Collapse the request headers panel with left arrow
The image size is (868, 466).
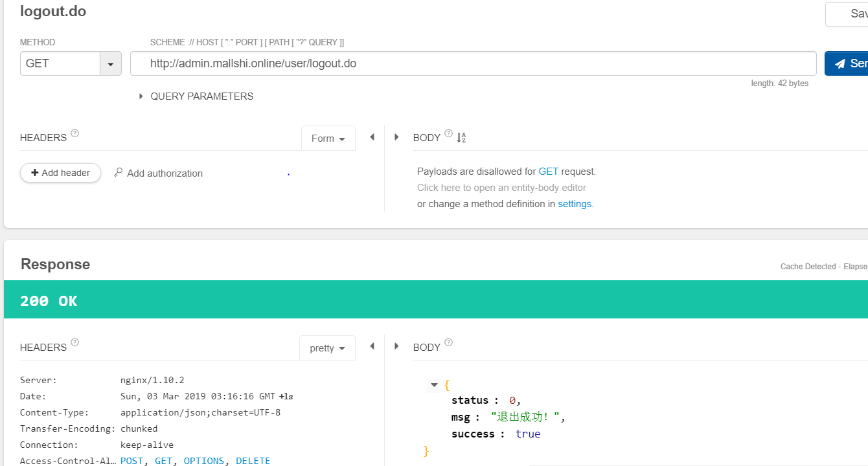[x=372, y=137]
